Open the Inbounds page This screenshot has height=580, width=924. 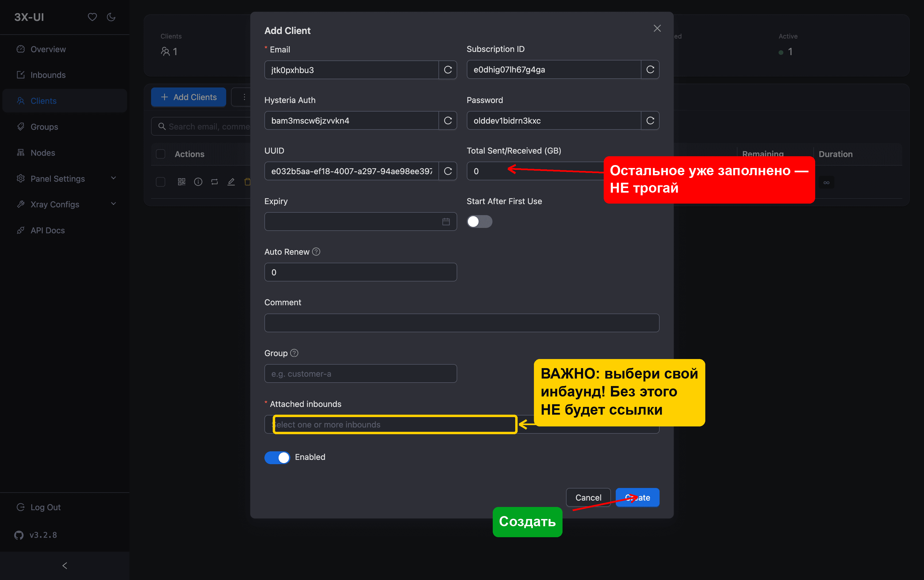[65, 75]
